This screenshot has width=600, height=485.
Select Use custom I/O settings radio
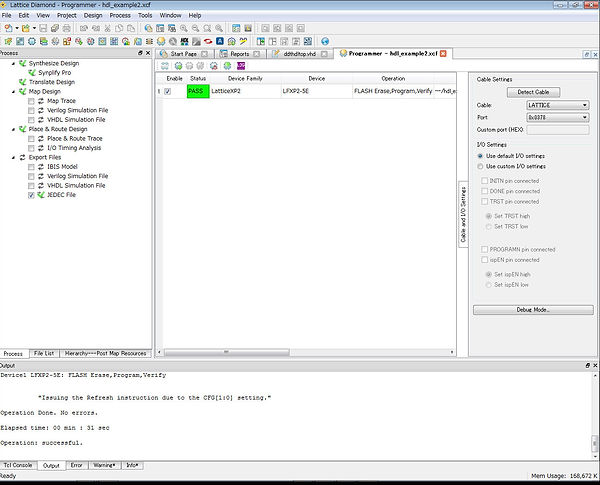(x=480, y=167)
